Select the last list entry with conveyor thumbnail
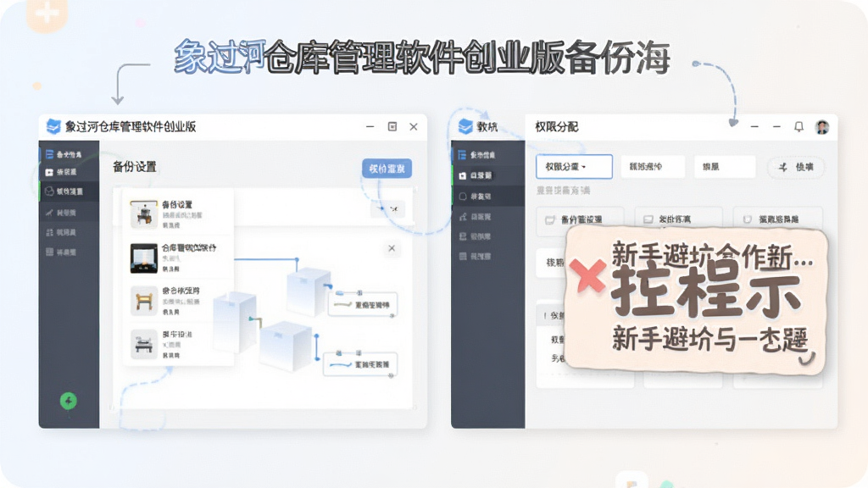Image resolution: width=868 pixels, height=488 pixels. point(178,344)
